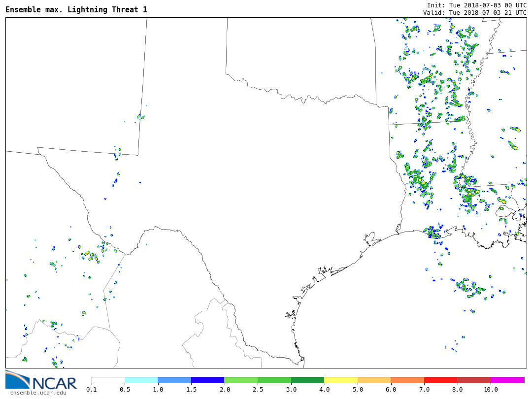This screenshot has height=399, width=532.
Task: Pick the light cyan colorbar swatch
Action: point(141,380)
